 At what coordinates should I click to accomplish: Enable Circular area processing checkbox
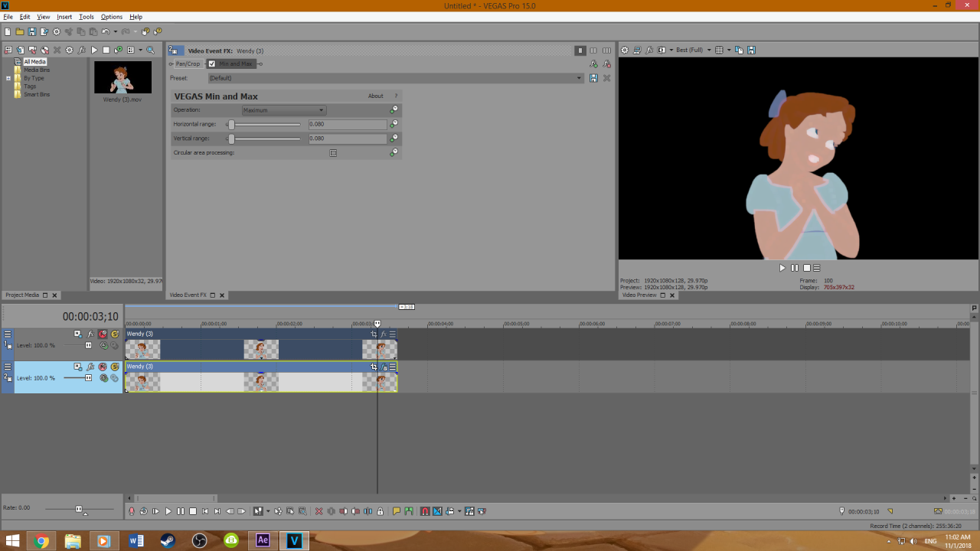[333, 153]
